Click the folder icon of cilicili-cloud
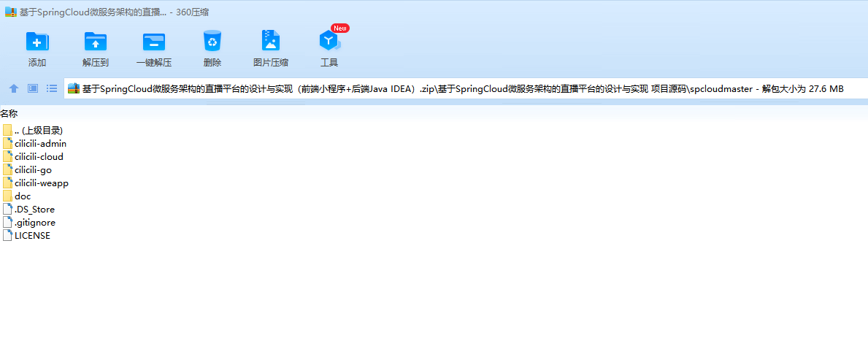 [x=7, y=157]
